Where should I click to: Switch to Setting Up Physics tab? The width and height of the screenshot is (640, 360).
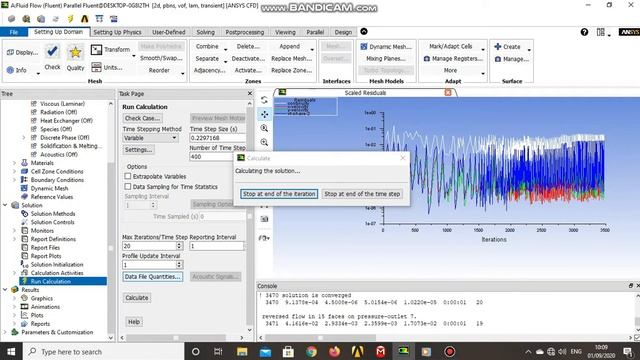point(117,32)
